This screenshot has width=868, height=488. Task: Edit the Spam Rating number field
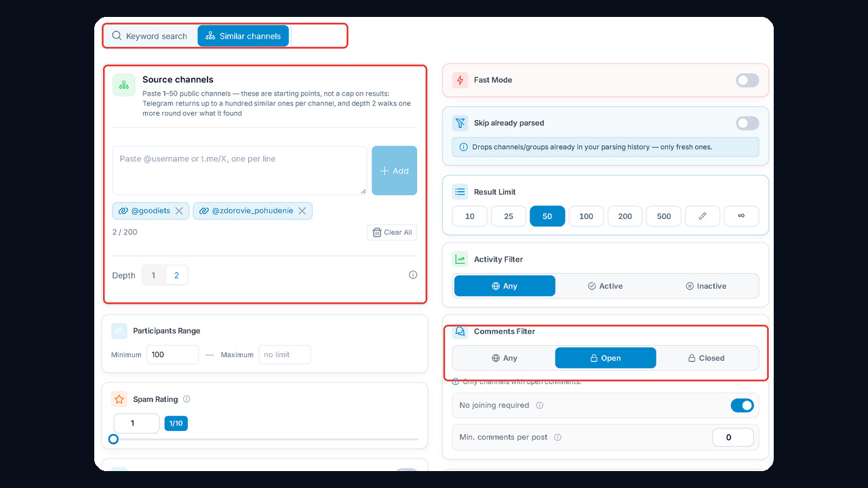136,423
